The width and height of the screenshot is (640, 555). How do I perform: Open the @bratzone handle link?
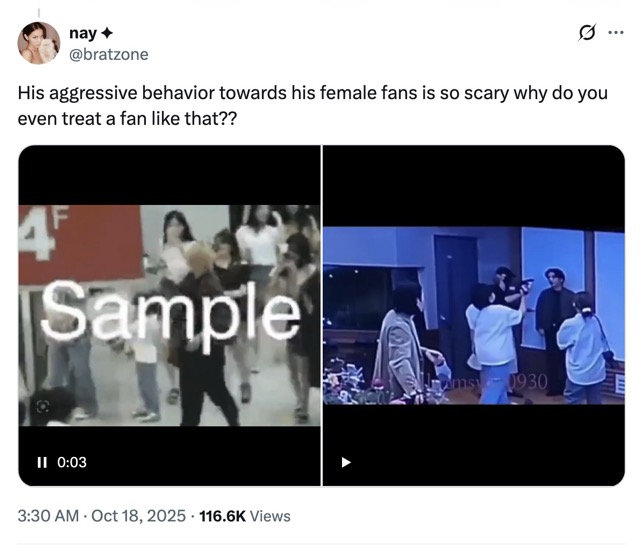coord(109,54)
